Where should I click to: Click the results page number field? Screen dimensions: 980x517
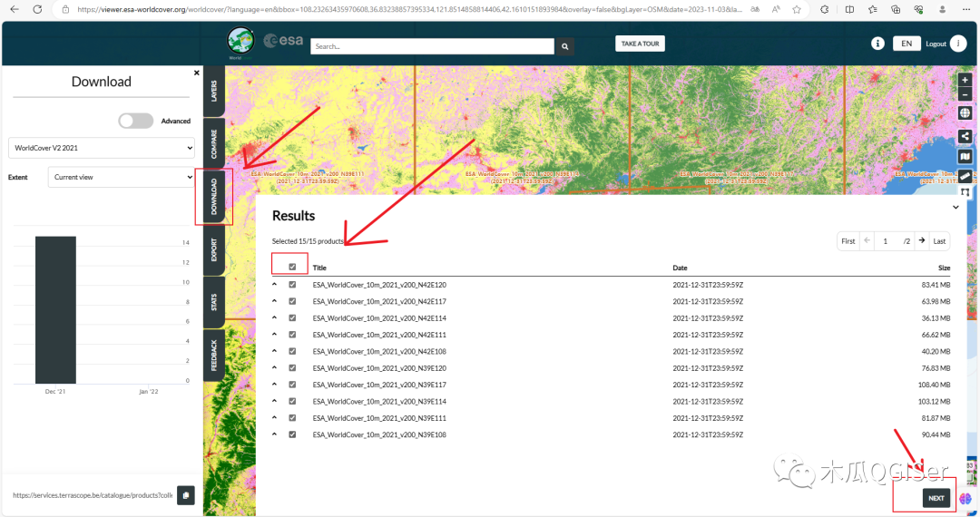(885, 241)
